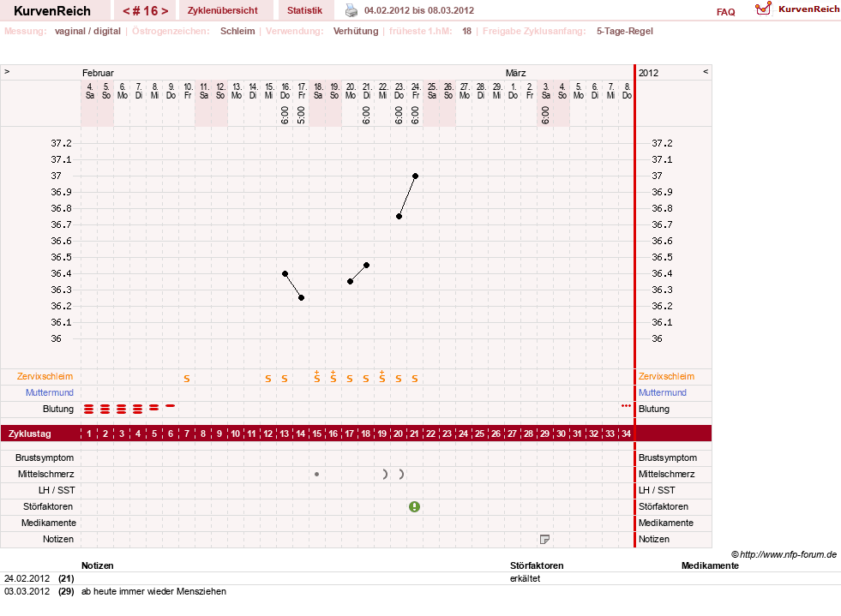Click cervical mucus S on cycle day 13
This screenshot has height=616, width=841.
[285, 379]
